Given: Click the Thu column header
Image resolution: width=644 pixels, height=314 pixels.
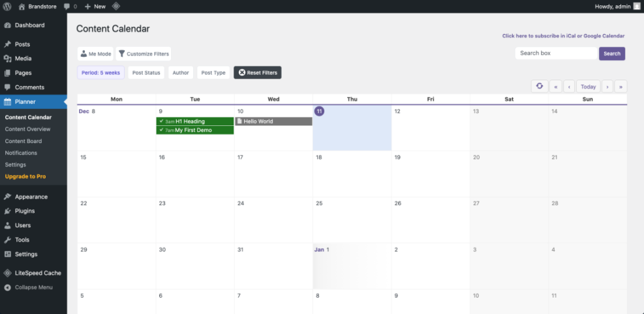Looking at the screenshot, I should click(352, 99).
